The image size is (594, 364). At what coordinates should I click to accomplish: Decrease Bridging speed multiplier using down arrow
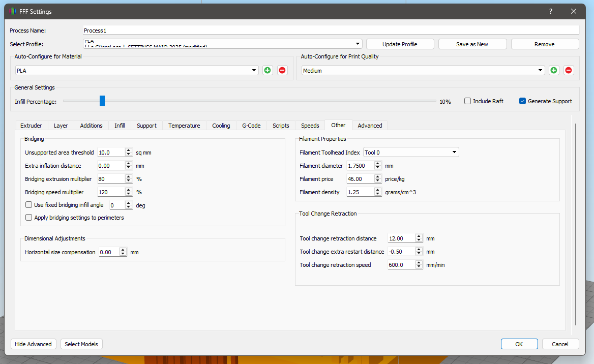(x=129, y=194)
